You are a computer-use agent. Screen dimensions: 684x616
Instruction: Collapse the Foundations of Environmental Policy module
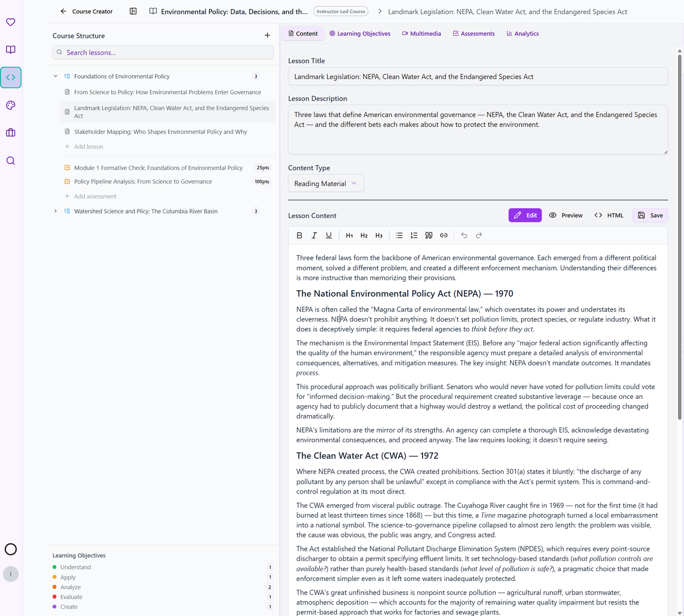(x=56, y=76)
